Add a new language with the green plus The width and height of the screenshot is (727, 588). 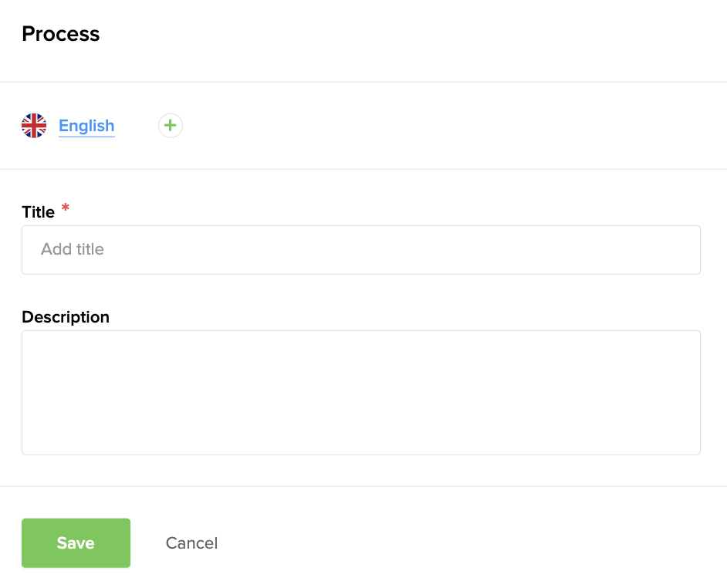click(170, 126)
